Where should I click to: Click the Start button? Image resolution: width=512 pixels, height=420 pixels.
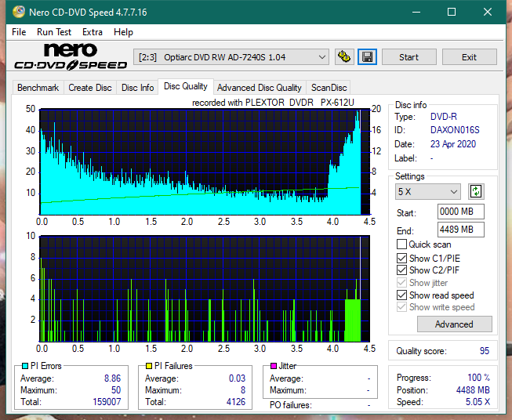pos(409,57)
